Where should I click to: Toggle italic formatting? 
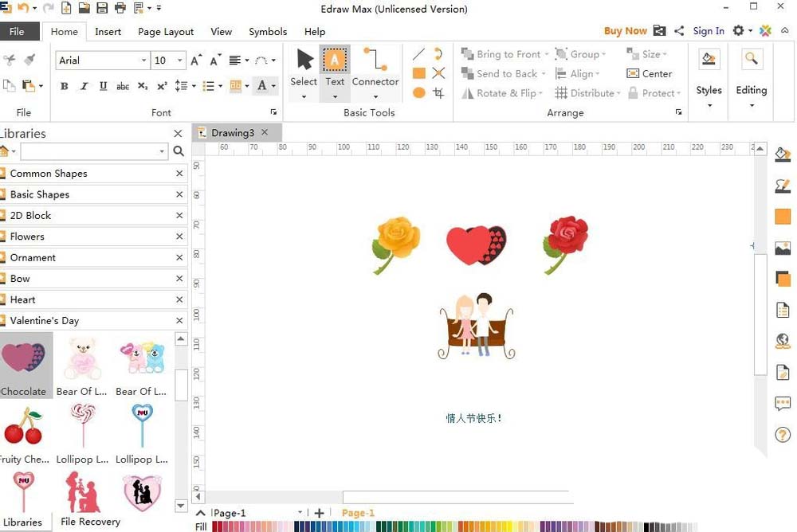tap(84, 86)
